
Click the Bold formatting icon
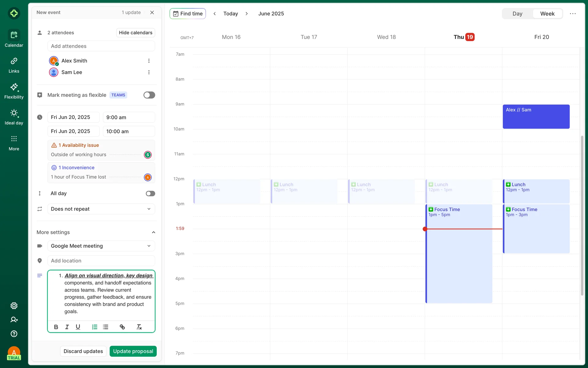tap(56, 327)
